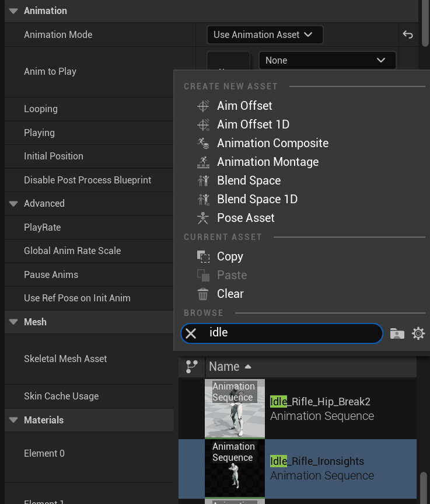
Task: Open the Anim to Play None dropdown
Action: (x=327, y=60)
